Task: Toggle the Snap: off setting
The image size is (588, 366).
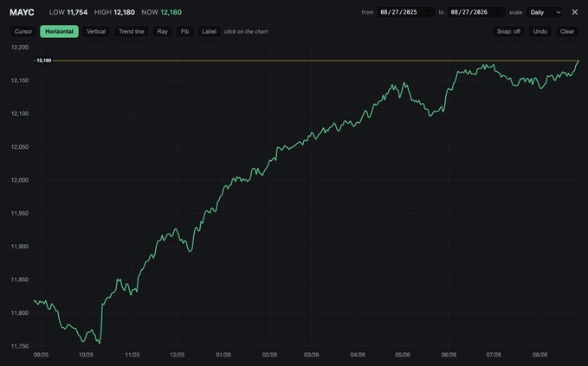Action: tap(508, 31)
